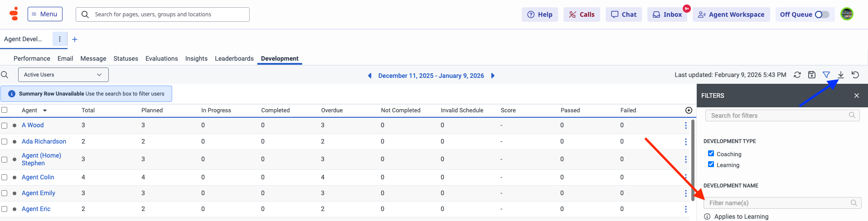Click the export download icon

pos(841,75)
